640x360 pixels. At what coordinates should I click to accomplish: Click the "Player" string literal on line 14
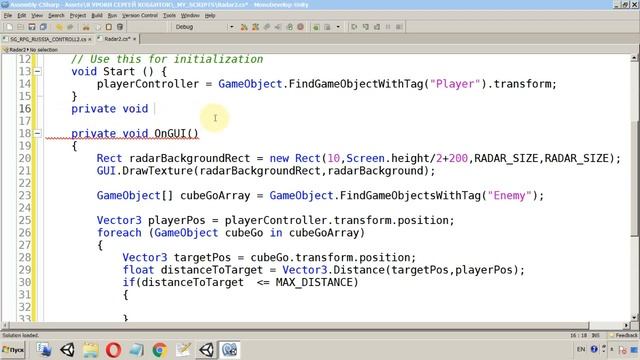[x=455, y=84]
